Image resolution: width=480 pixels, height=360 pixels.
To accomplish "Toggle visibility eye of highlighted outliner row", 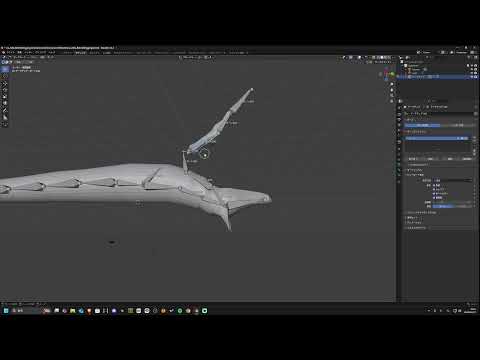I will (x=471, y=77).
